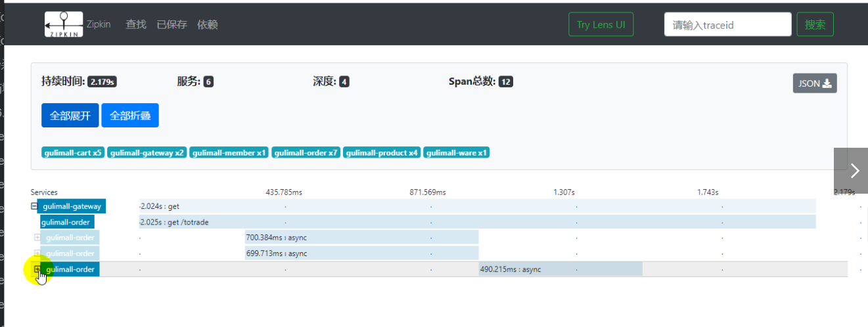This screenshot has height=327, width=868.
Task: Select the gulimall-ware x1 service badge
Action: pos(457,152)
